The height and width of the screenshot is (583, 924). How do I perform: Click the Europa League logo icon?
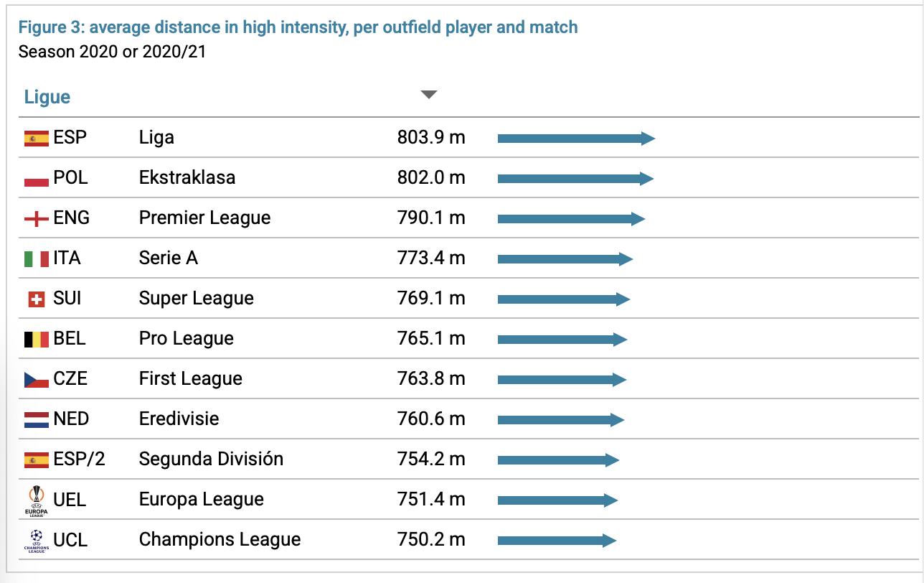point(36,500)
